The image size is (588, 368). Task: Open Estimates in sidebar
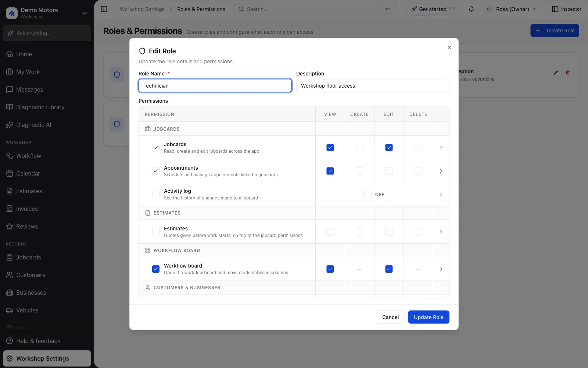point(47,191)
